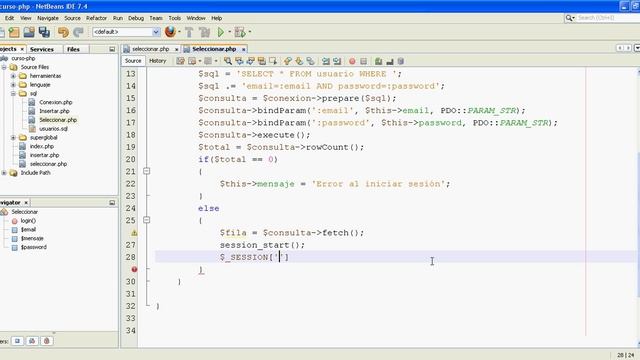Open the Tools menu
Screen dimensions: 640x360
[x=175, y=18]
